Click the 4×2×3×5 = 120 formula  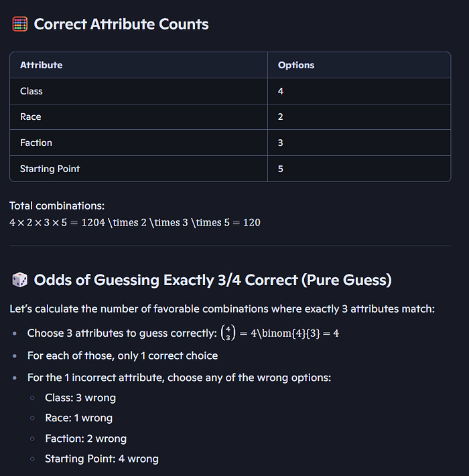point(135,222)
